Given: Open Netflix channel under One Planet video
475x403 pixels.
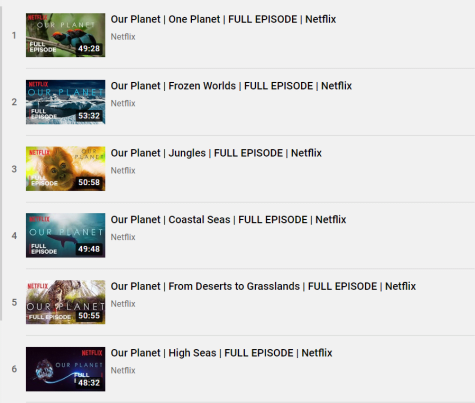Looking at the screenshot, I should pos(123,37).
